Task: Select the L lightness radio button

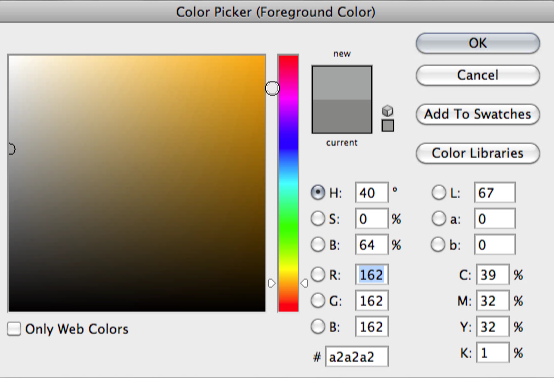Action: (x=438, y=193)
